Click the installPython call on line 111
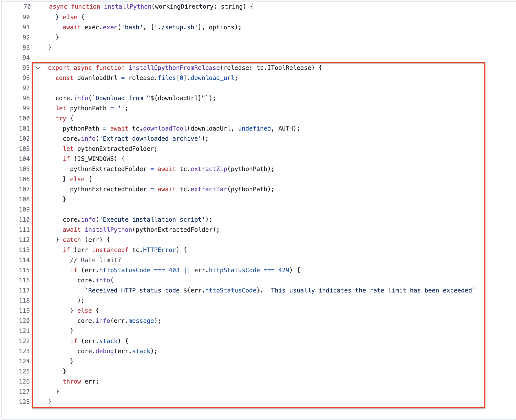Image resolution: width=516 pixels, height=420 pixels. pos(108,230)
